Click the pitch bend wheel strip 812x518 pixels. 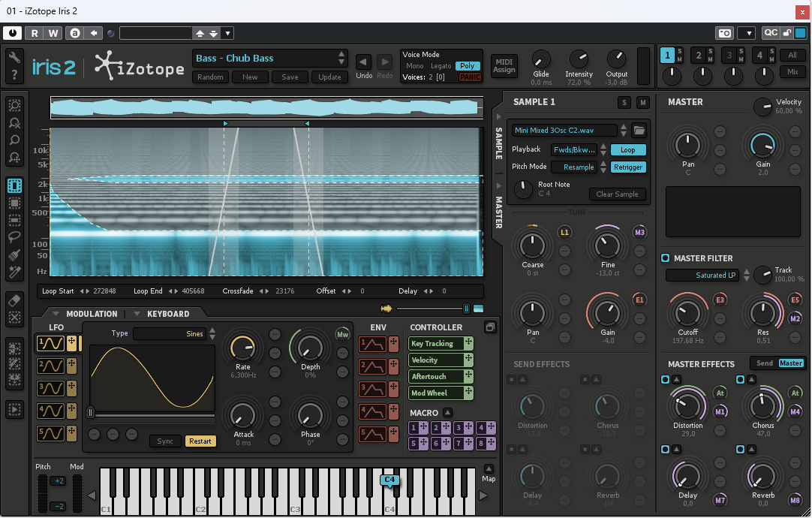43,493
